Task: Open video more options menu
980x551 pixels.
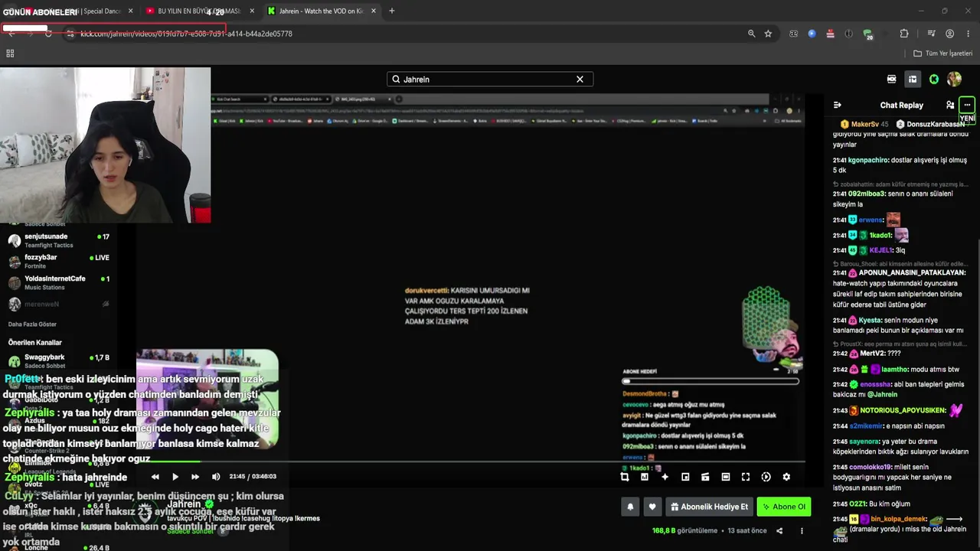Action: 802,530
